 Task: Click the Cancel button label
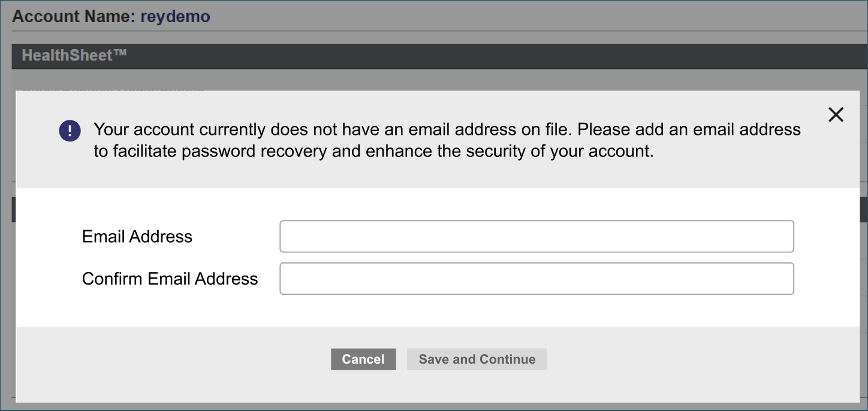[363, 359]
